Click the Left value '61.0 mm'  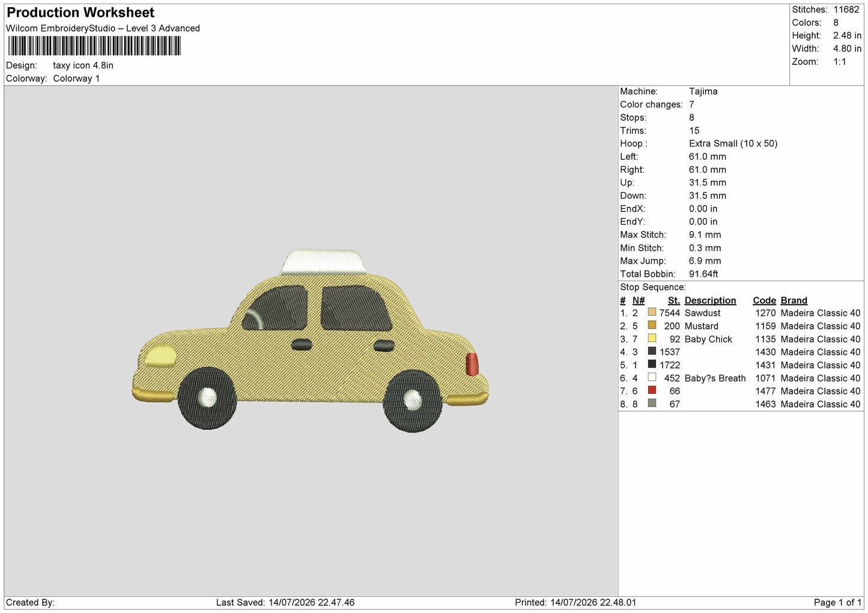point(708,157)
